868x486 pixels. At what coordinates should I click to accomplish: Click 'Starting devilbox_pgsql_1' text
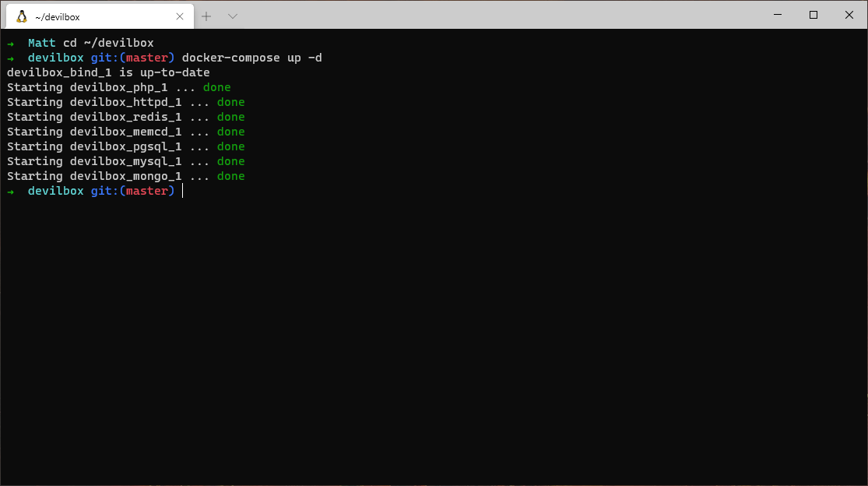[94, 146]
